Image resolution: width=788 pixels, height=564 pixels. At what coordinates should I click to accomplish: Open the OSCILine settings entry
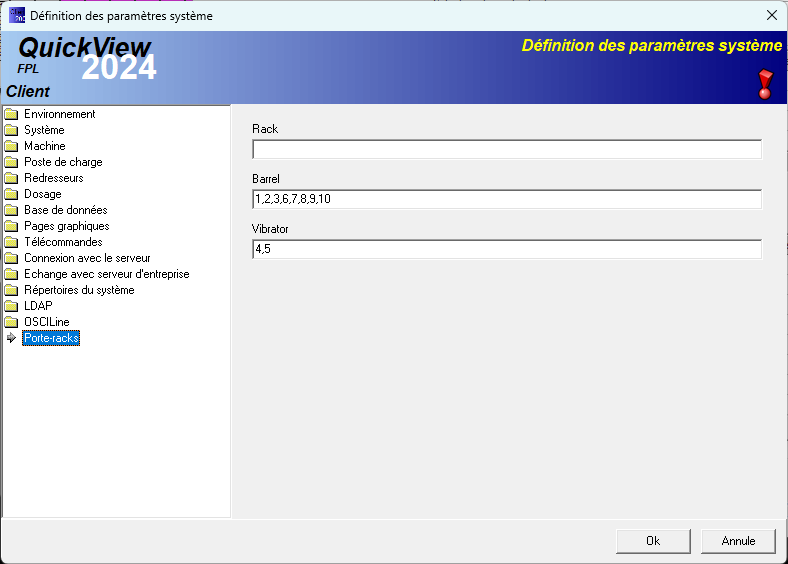pos(47,322)
